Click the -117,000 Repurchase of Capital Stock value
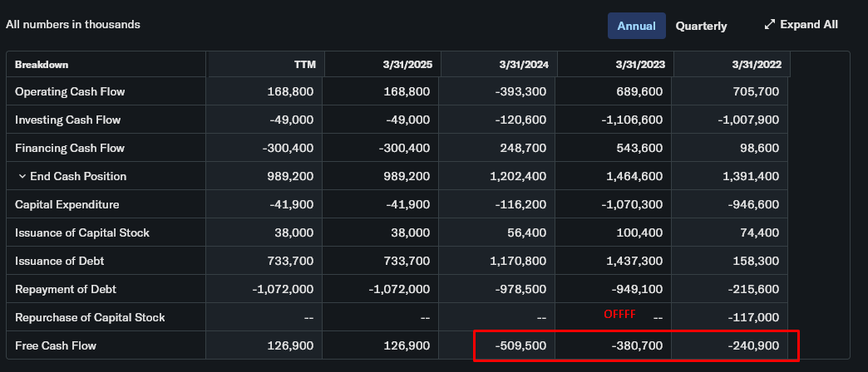The width and height of the screenshot is (868, 372). (x=754, y=317)
